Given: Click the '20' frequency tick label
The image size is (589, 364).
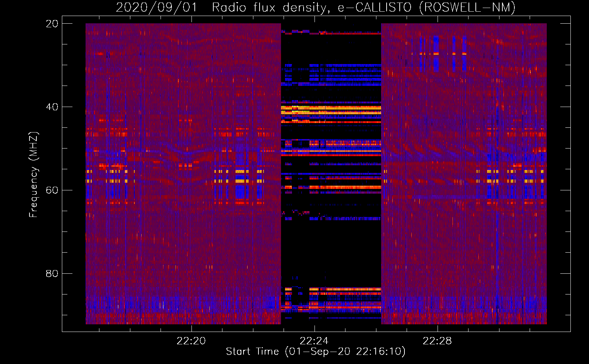Looking at the screenshot, I should (52, 24).
